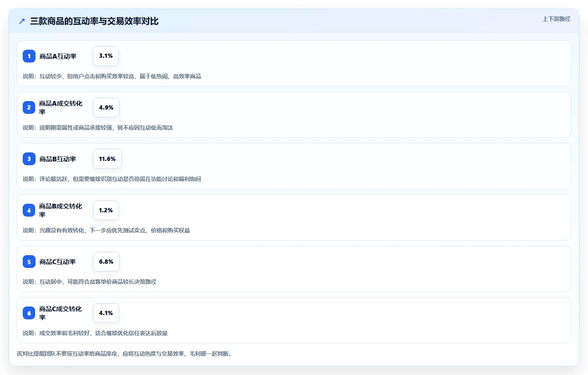Select the 商品B成交转化率 label

(x=61, y=210)
